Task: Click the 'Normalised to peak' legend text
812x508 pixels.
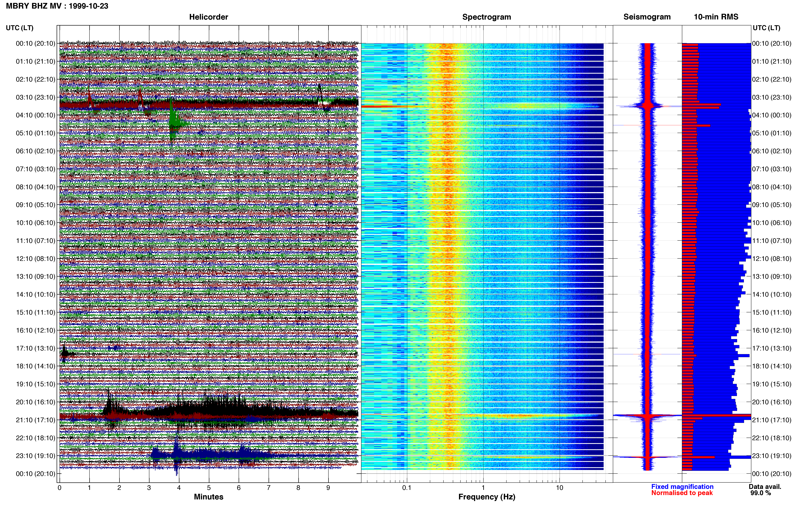Action: click(x=682, y=493)
